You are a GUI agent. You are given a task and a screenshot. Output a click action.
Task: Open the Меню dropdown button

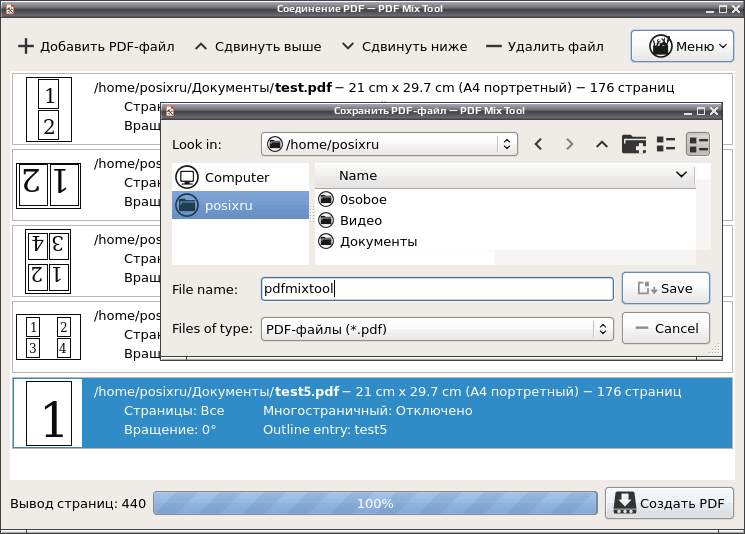(682, 46)
